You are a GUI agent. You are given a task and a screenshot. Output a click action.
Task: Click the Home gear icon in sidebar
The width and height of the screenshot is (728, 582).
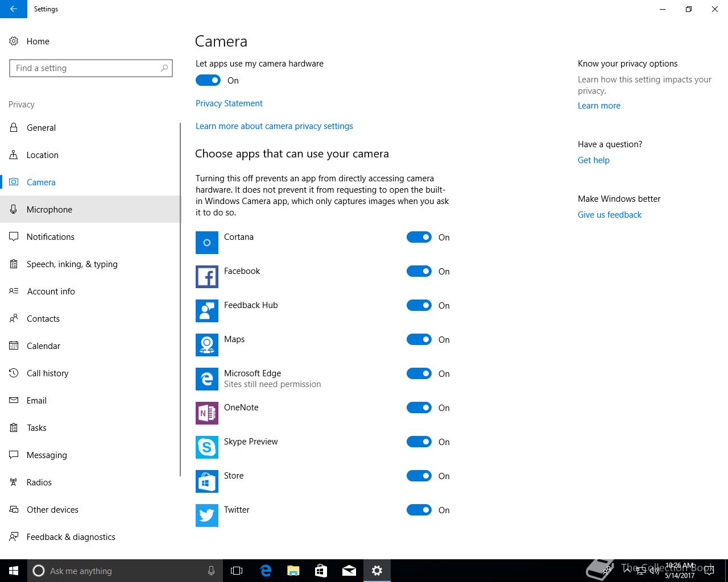[14, 41]
